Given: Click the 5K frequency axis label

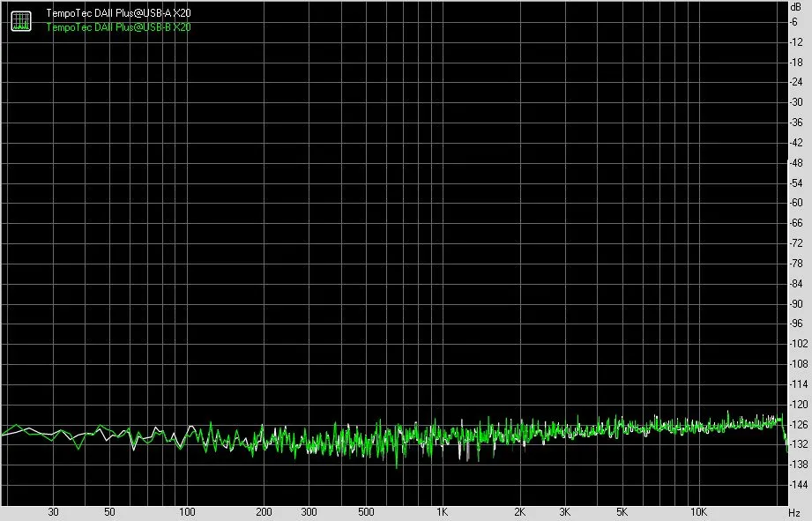Looking at the screenshot, I should point(622,512).
